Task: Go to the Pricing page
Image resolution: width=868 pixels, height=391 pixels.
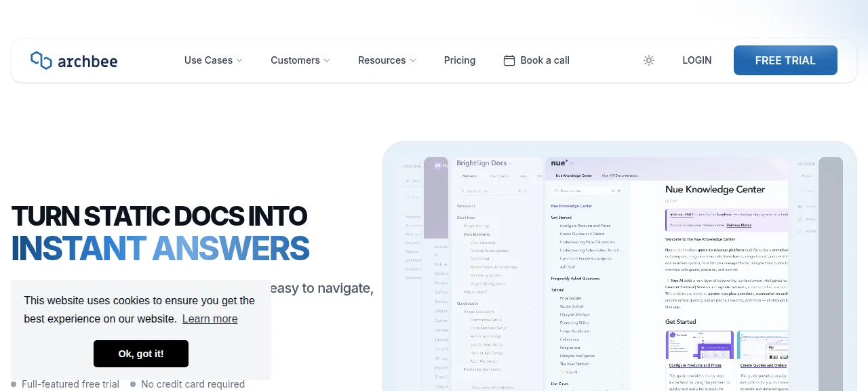Action: tap(460, 60)
